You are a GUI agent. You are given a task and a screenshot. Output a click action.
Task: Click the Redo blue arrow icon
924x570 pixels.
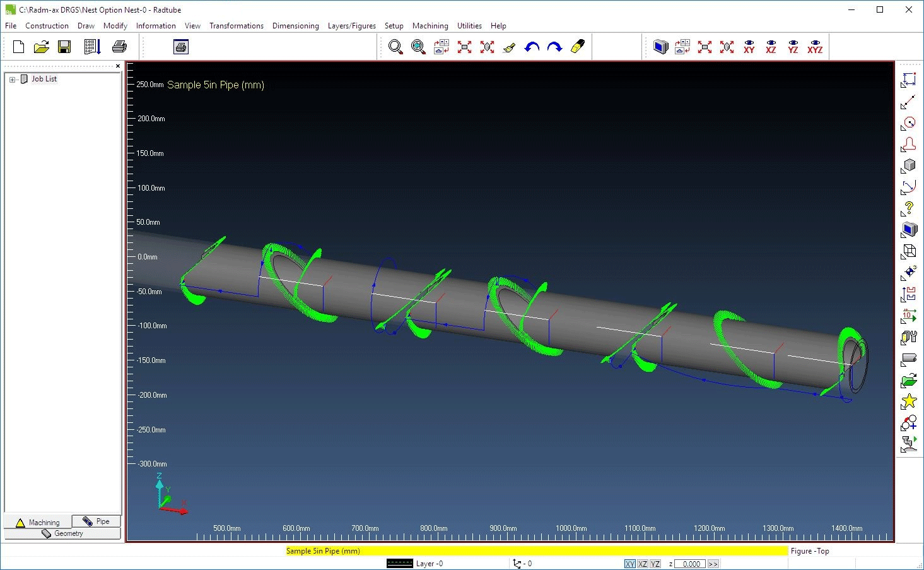[x=554, y=47]
